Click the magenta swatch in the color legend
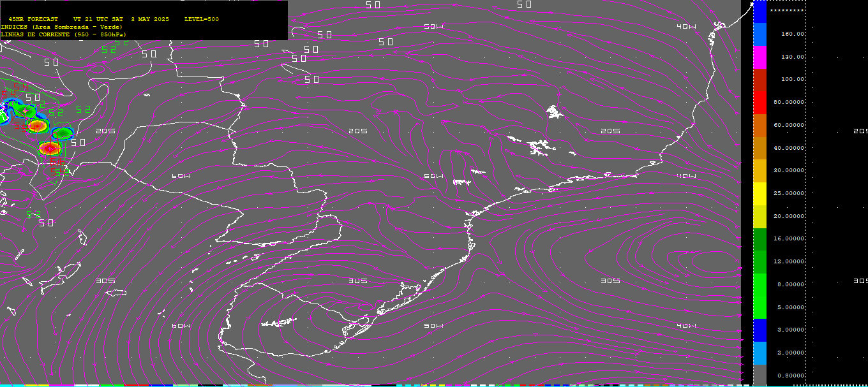Image resolution: width=868 pixels, height=387 pixels. click(759, 57)
